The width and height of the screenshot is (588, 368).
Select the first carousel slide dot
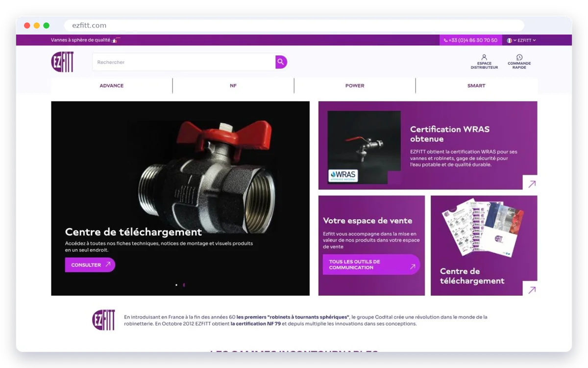pos(176,285)
